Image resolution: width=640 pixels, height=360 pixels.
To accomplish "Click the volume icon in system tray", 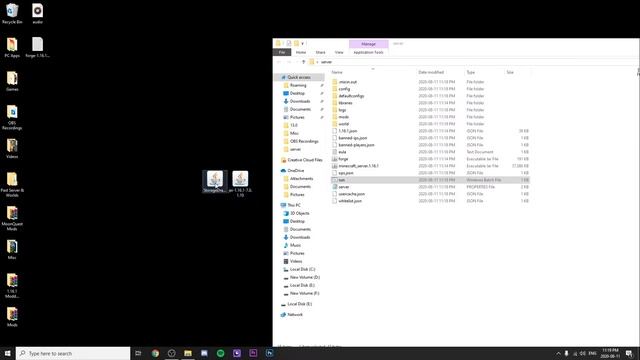I will [x=583, y=353].
